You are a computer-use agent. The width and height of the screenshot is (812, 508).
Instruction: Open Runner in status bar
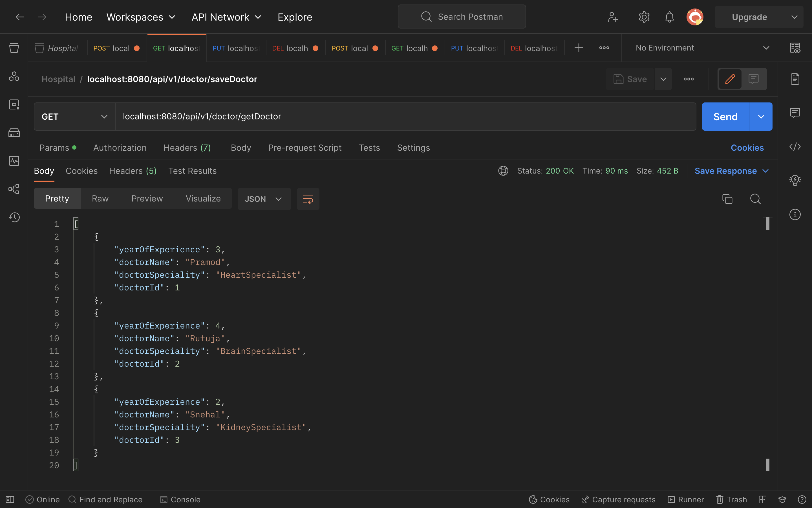point(685,500)
